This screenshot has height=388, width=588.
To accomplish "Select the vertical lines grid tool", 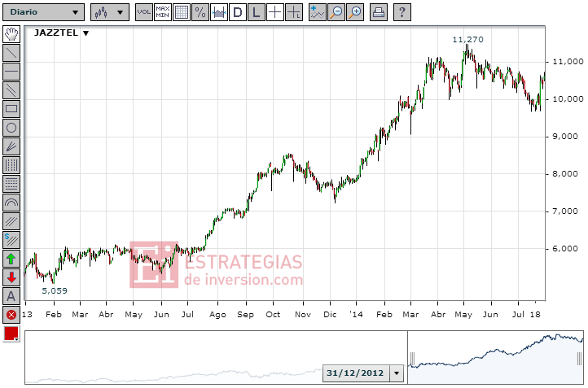I will (11, 165).
